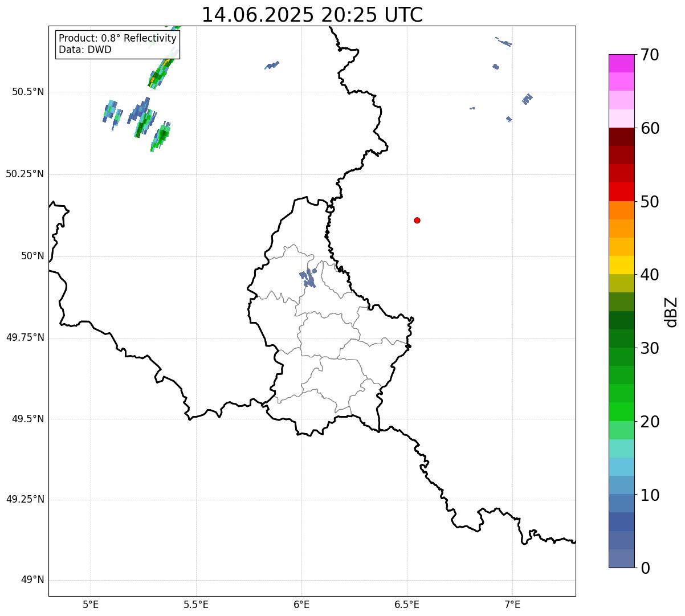Click the colorbar tick label '0'
Viewport: 685px width, 616px height.
coord(645,568)
